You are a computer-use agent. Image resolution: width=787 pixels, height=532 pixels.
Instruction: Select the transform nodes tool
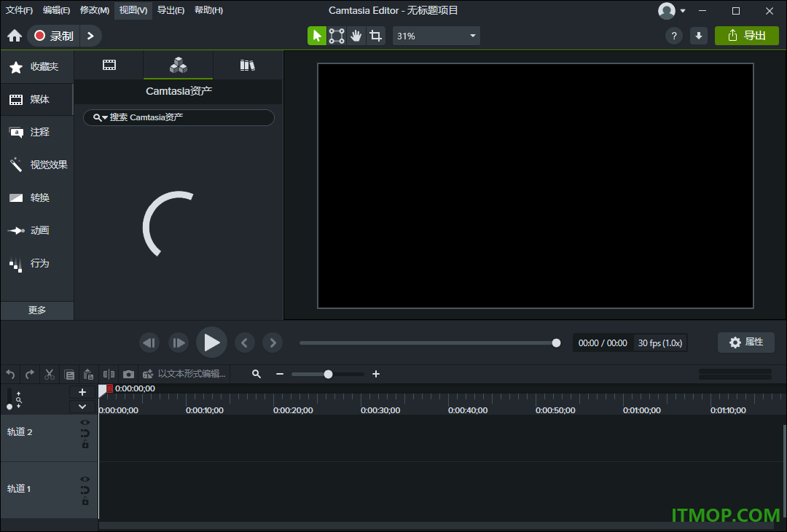[336, 36]
